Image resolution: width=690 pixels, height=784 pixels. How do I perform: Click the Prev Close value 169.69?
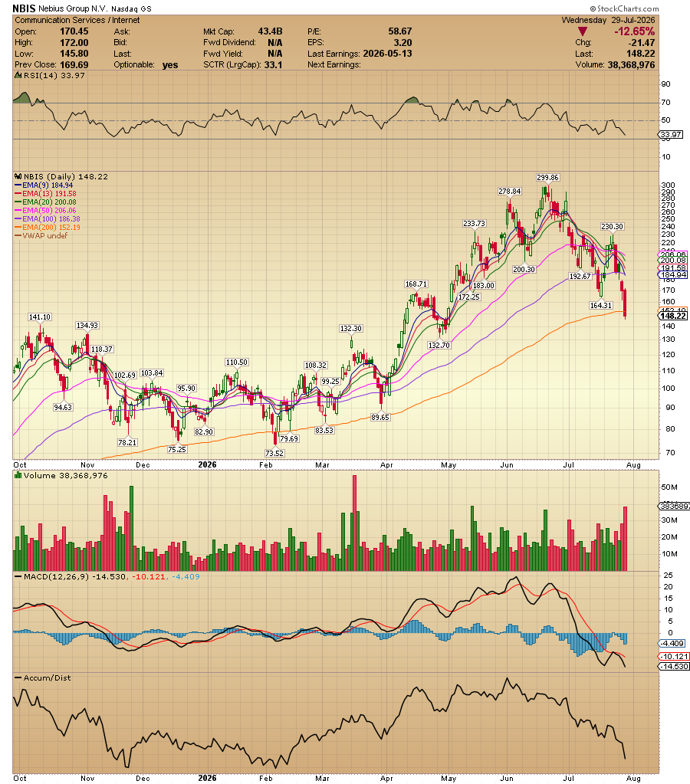click(x=74, y=64)
